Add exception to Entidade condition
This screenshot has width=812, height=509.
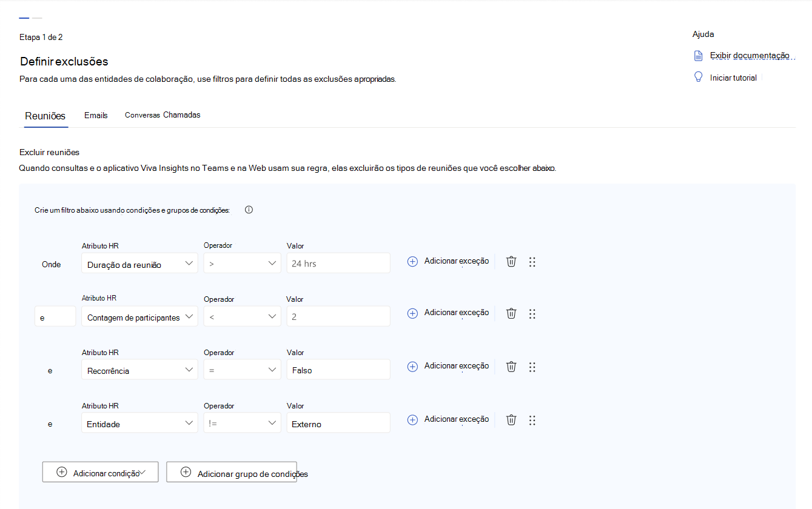point(448,419)
